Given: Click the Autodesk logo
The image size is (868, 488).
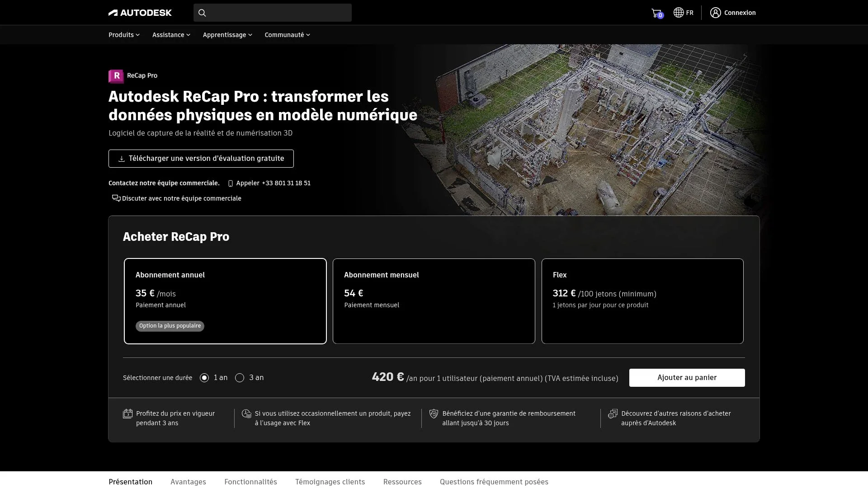Looking at the screenshot, I should tap(140, 13).
